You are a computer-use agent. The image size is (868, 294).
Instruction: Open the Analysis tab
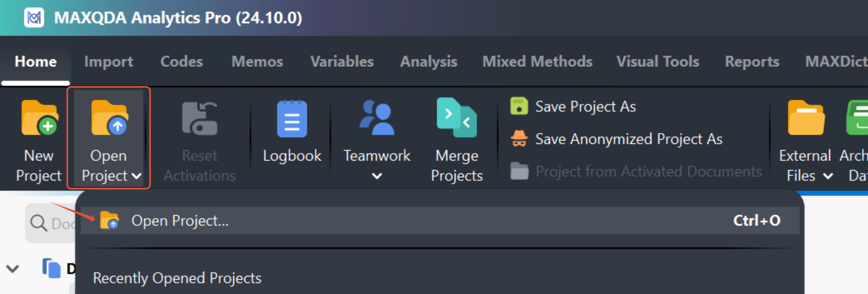pyautogui.click(x=429, y=61)
